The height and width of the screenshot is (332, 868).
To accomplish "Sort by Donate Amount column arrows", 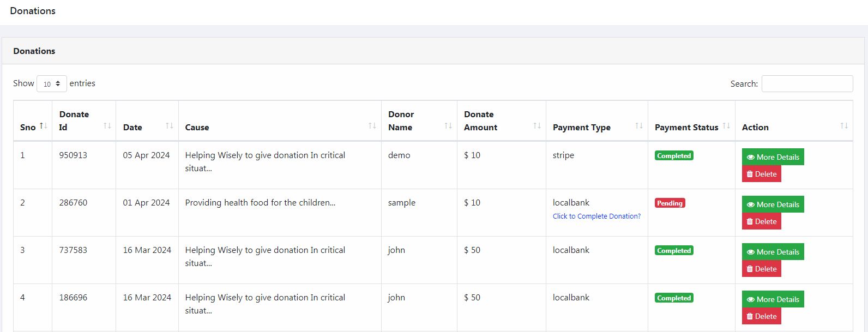I will (x=537, y=126).
